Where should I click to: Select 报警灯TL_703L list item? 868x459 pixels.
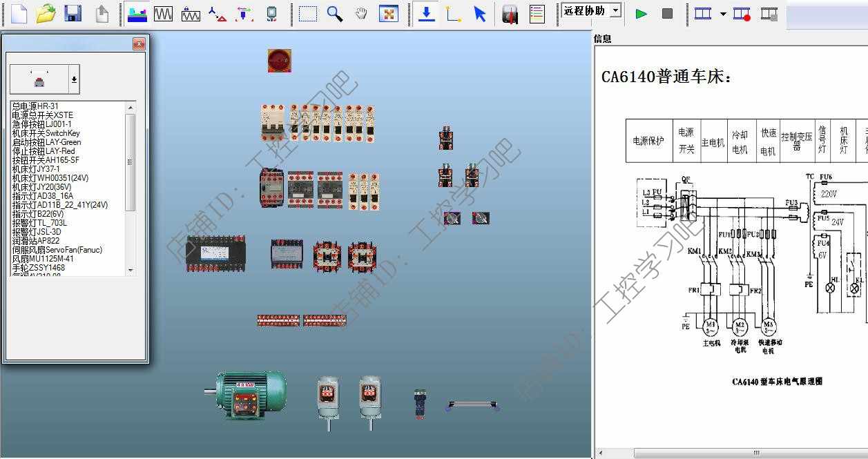click(39, 223)
